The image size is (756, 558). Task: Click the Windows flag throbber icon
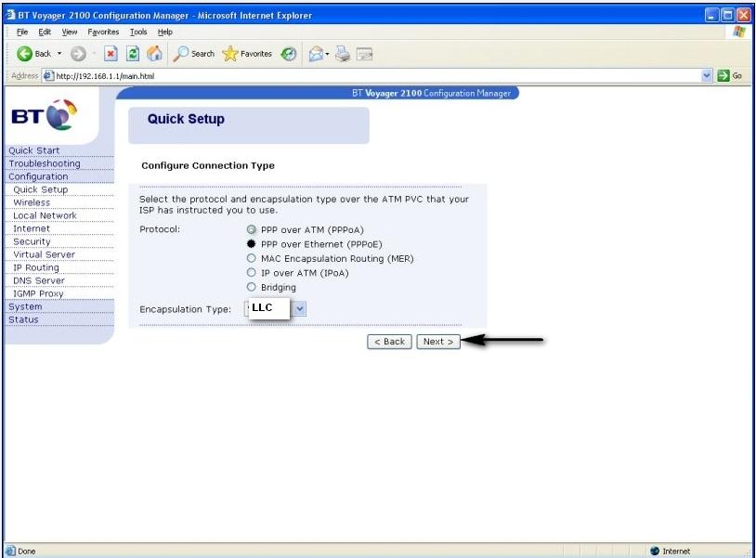739,32
